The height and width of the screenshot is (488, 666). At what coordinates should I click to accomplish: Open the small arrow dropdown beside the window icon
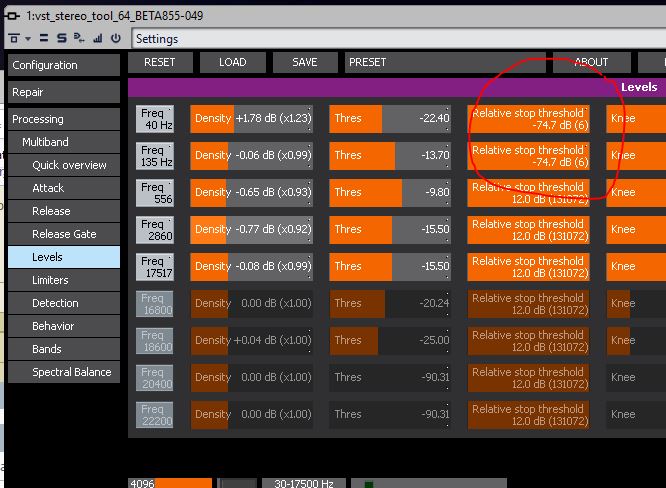coord(28,39)
